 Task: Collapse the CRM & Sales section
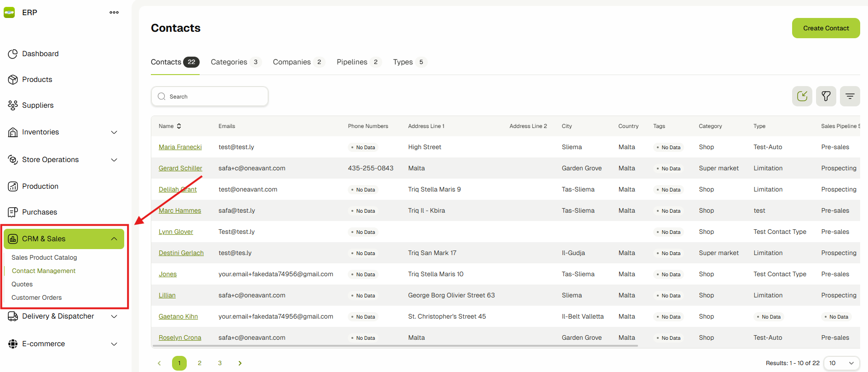[x=114, y=239]
